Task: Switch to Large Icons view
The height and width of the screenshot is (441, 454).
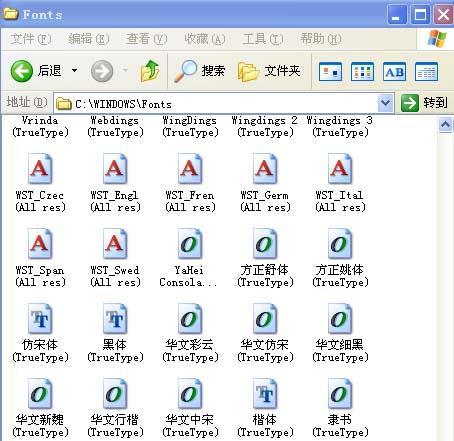Action: click(x=330, y=72)
